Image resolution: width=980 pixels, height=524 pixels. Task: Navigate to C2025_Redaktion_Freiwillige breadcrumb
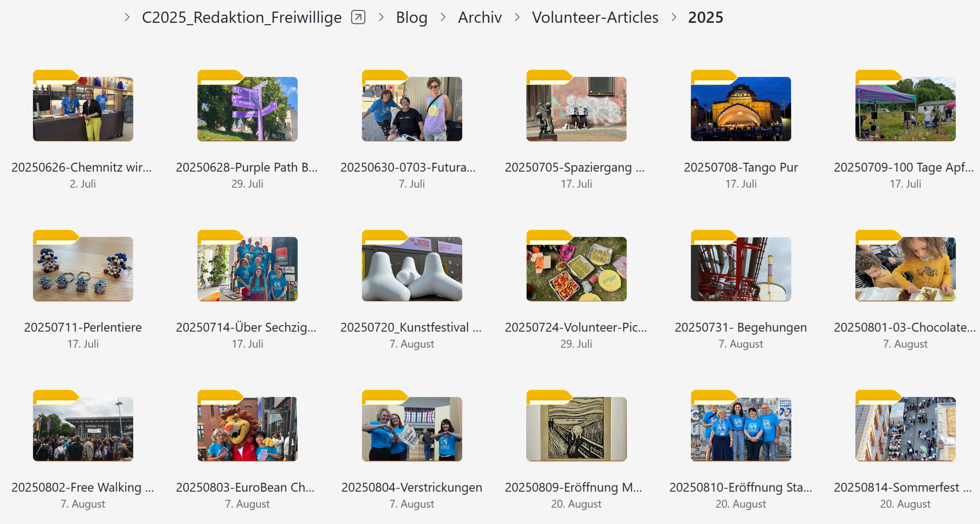coord(242,17)
